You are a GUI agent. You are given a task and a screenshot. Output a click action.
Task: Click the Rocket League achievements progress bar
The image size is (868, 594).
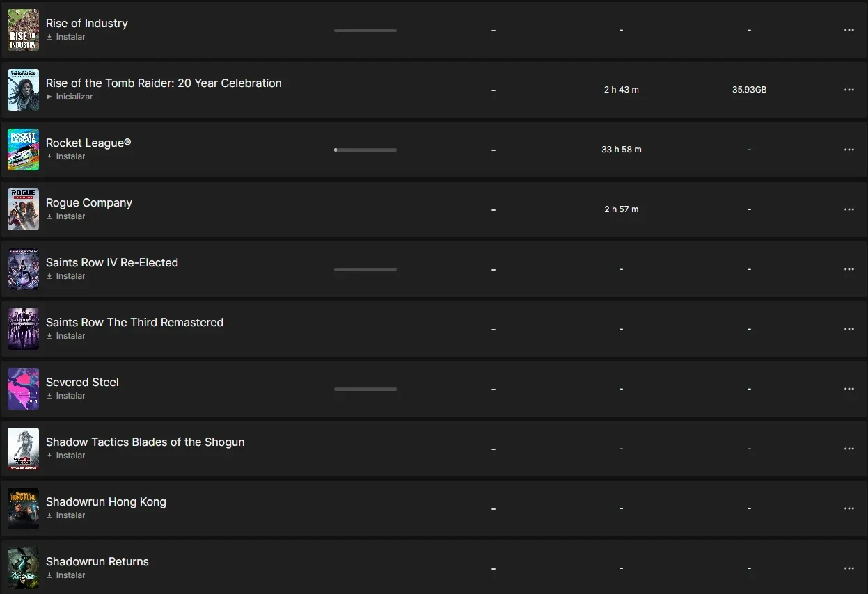point(365,150)
